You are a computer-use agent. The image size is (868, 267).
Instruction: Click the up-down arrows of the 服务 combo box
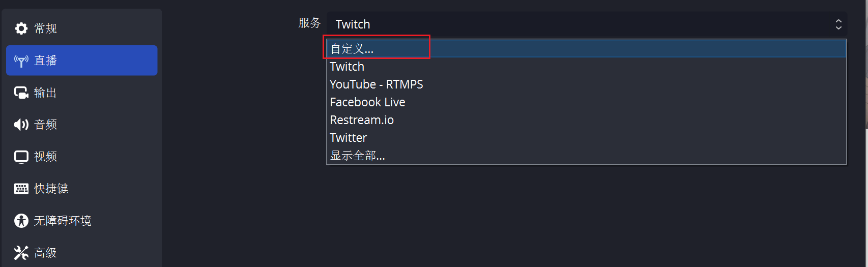pos(838,24)
